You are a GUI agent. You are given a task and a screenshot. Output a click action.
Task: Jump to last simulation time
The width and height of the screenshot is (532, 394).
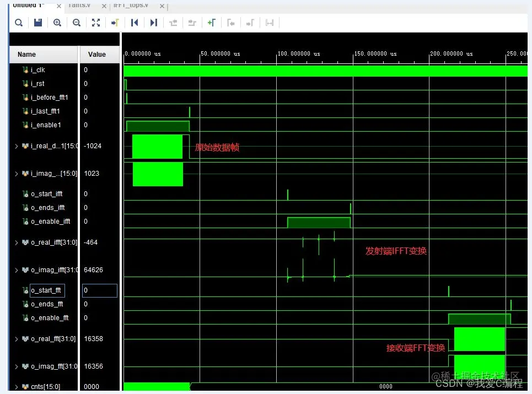coord(154,23)
